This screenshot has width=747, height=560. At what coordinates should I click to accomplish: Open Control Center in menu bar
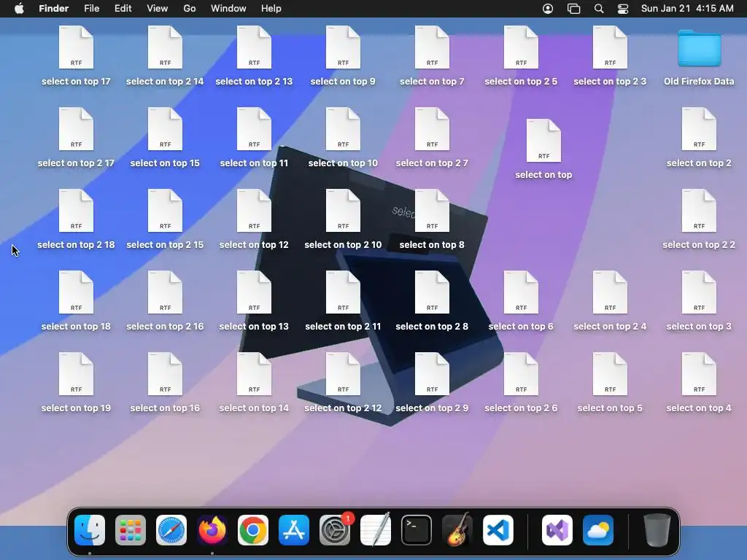point(623,9)
